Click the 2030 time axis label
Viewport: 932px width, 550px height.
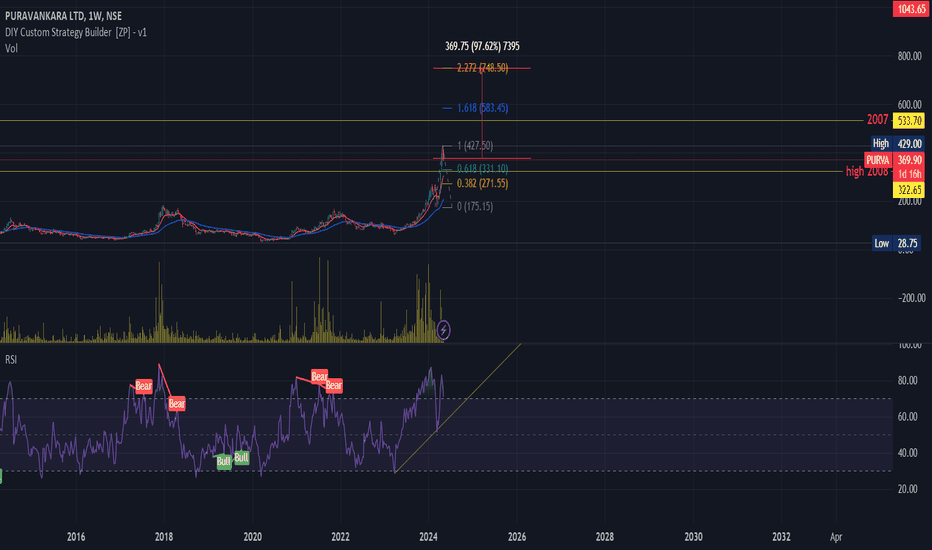(x=693, y=537)
